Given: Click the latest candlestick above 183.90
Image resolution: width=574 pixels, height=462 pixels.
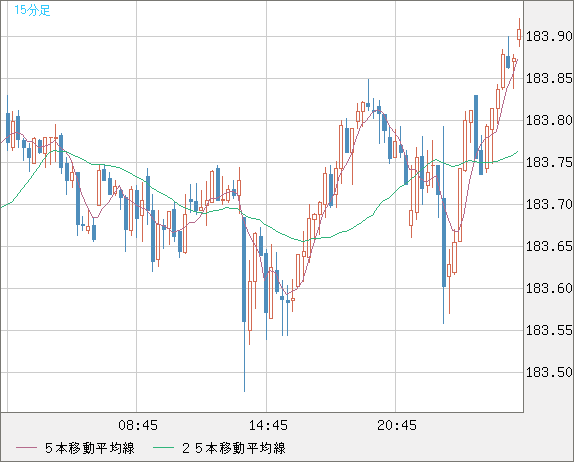Looking at the screenshot, I should (519, 34).
